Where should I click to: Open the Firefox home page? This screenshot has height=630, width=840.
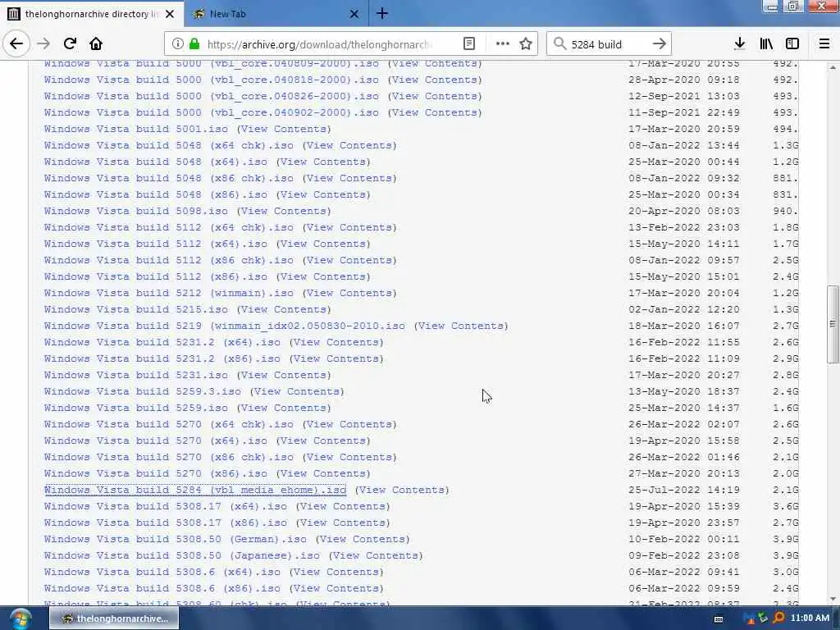point(96,43)
